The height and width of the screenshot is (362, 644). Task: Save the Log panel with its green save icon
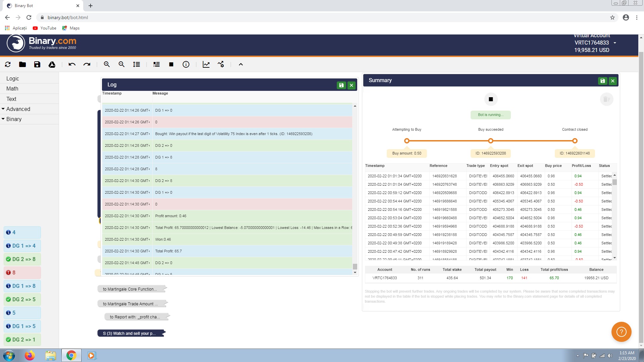(x=341, y=85)
